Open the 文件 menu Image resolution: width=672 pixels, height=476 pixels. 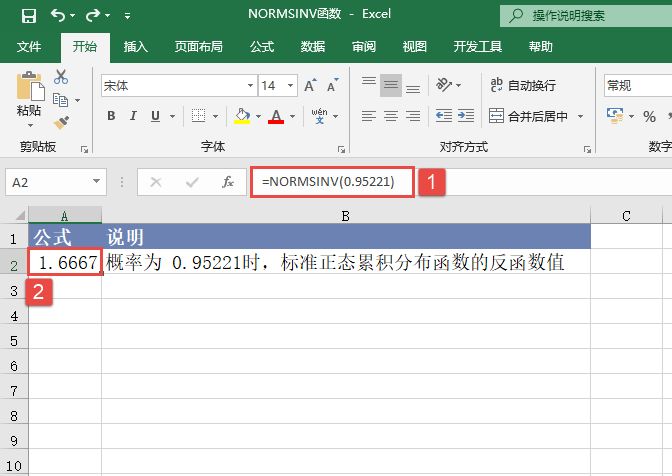click(x=29, y=46)
